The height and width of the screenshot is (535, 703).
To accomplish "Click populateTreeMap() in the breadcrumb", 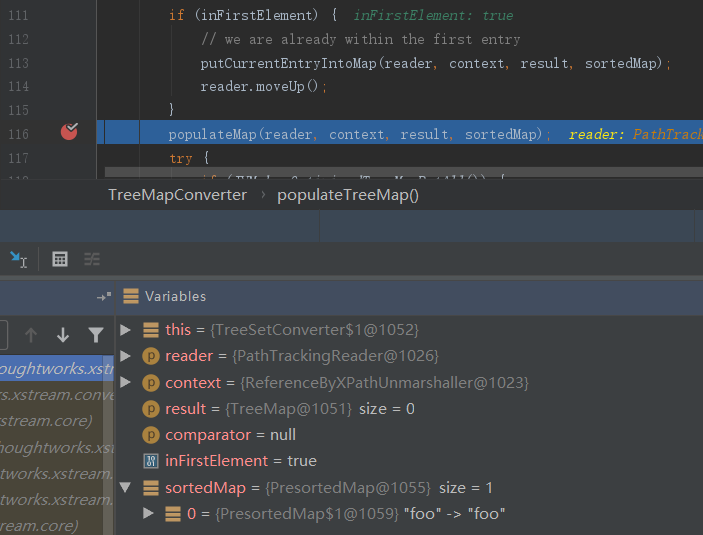I will 347,195.
